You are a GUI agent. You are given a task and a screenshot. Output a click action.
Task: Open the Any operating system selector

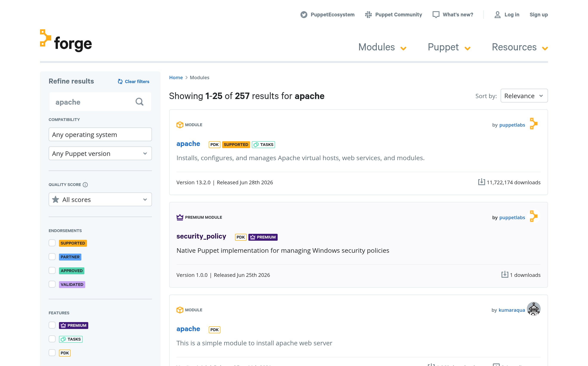coord(100,134)
